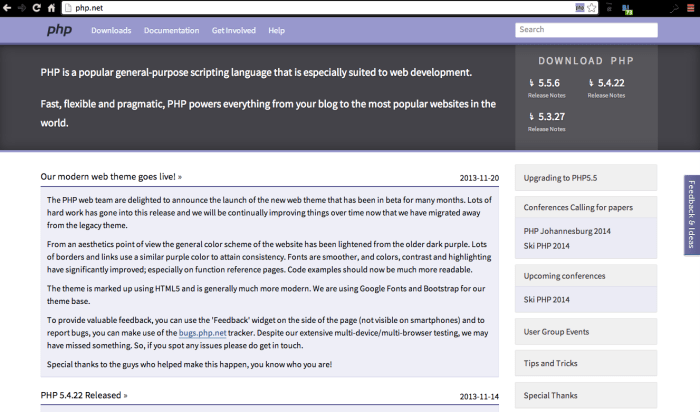This screenshot has width=700, height=412.
Task: Click the download icon beside 5.4.22
Action: point(591,83)
